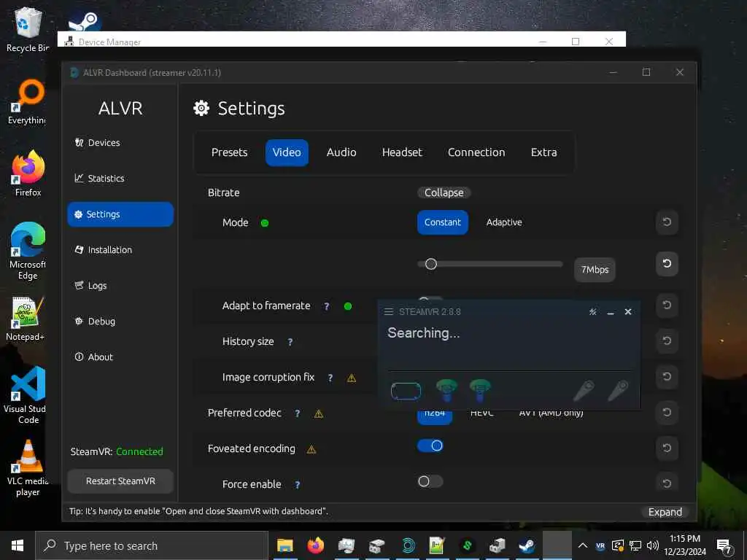Click the first green base station icon

[x=446, y=390]
